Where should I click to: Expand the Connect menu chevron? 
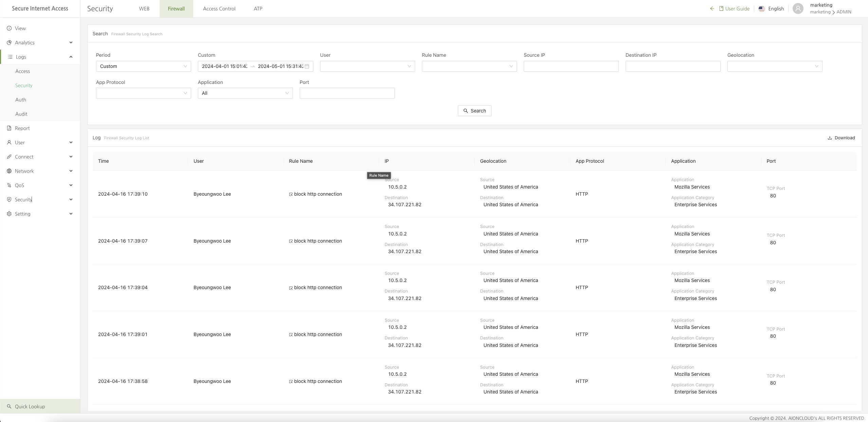point(71,157)
